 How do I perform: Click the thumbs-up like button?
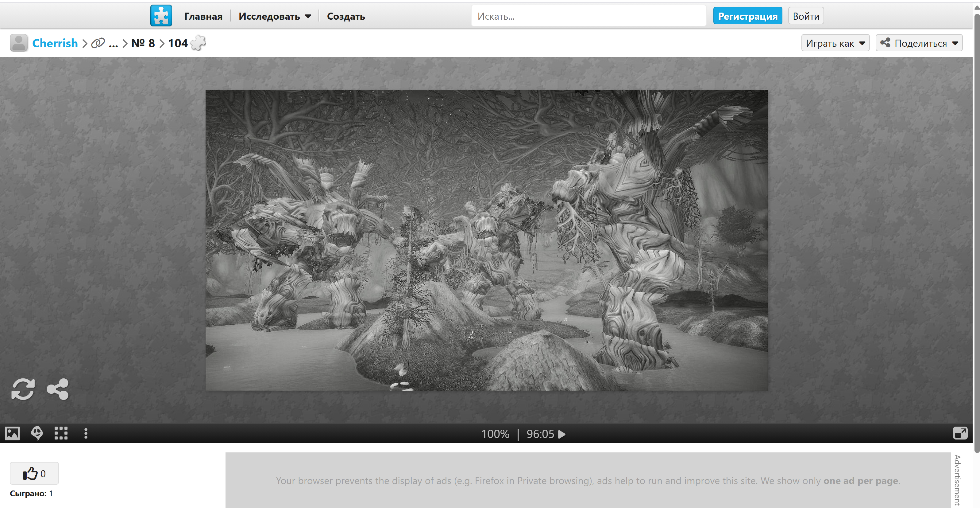tap(34, 473)
